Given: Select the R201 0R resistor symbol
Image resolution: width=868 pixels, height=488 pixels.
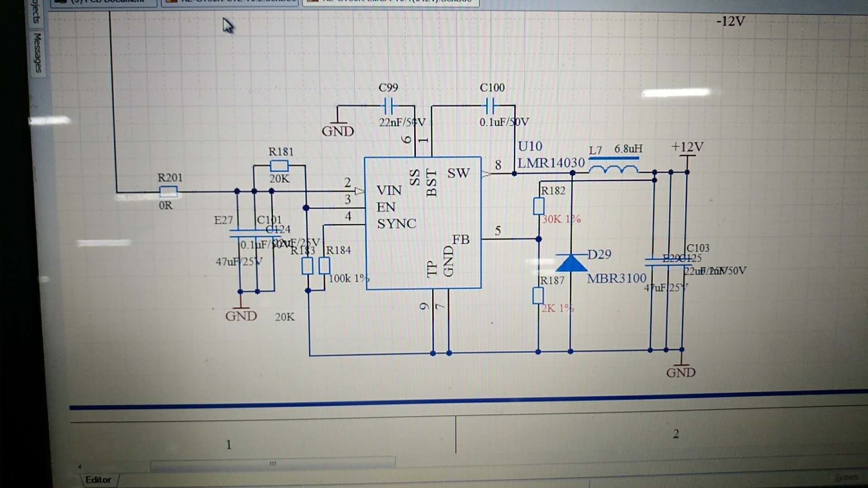Looking at the screenshot, I should click(168, 192).
